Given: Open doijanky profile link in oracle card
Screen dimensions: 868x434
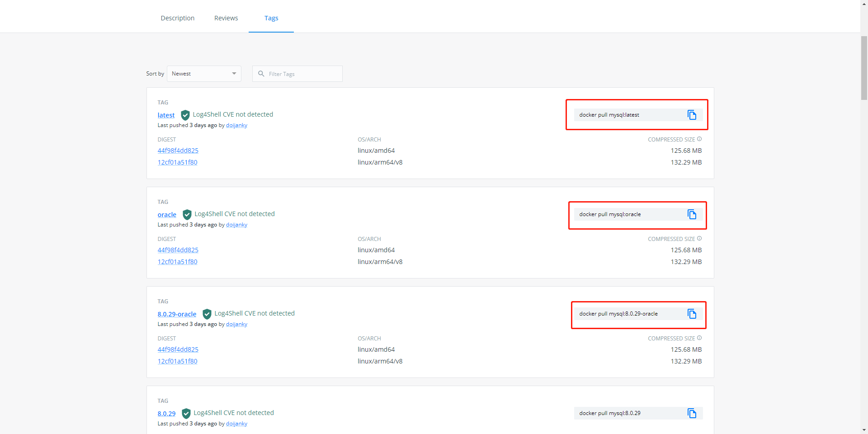Looking at the screenshot, I should [x=236, y=225].
